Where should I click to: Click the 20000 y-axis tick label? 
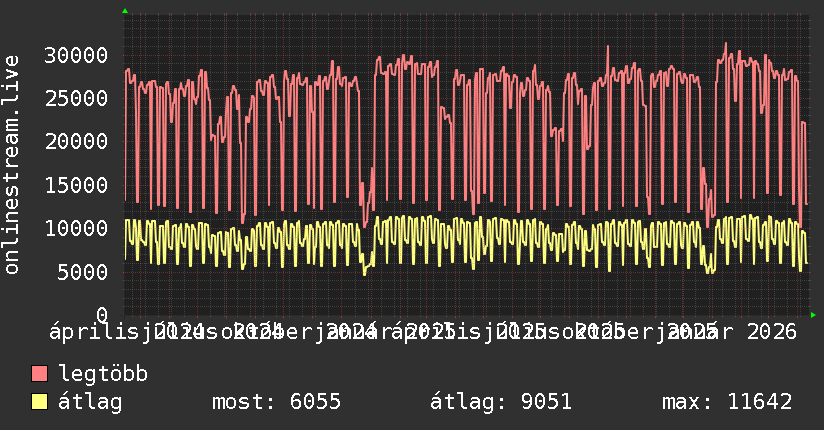tap(76, 141)
